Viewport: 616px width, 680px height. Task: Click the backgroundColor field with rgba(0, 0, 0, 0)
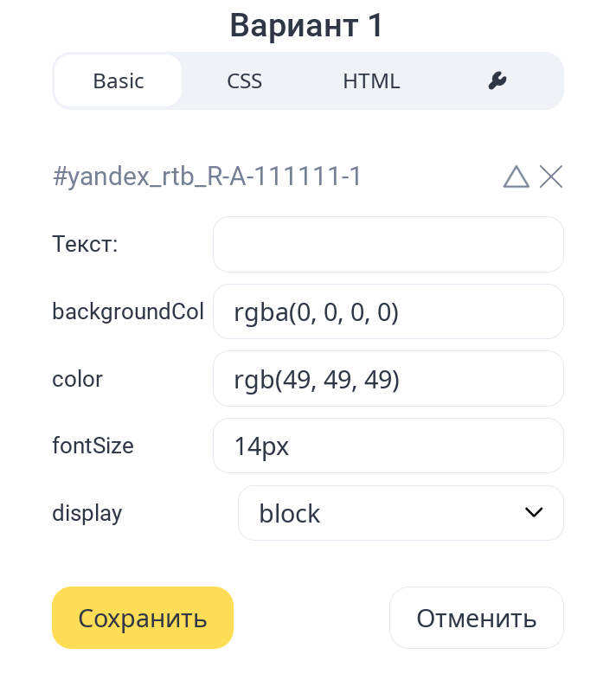[x=388, y=311]
